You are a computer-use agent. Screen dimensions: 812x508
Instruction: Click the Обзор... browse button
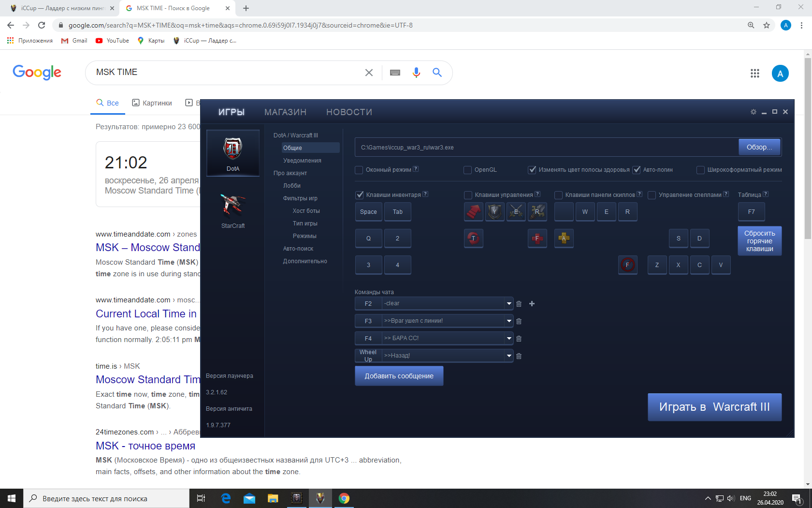pos(760,147)
